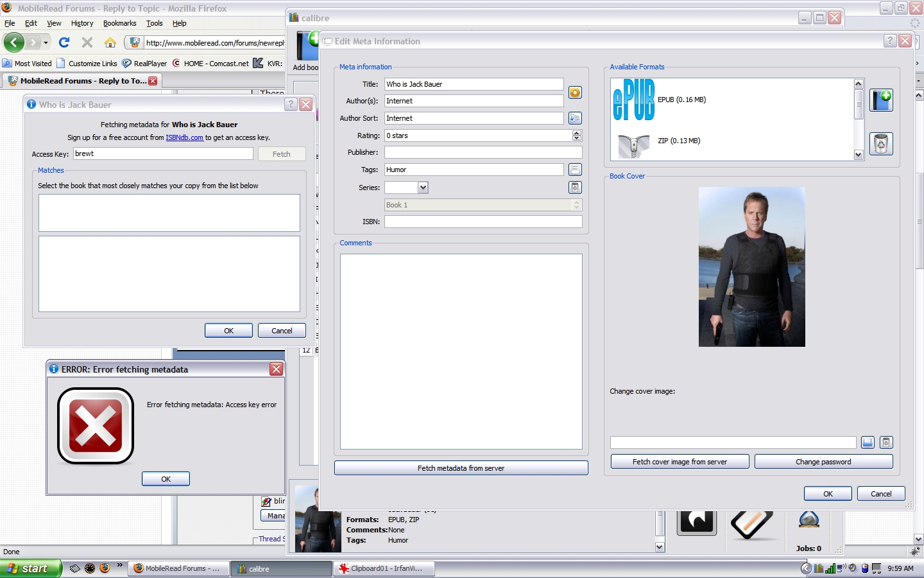Click Fetch metadata from server button
The width and height of the screenshot is (924, 578).
(461, 468)
